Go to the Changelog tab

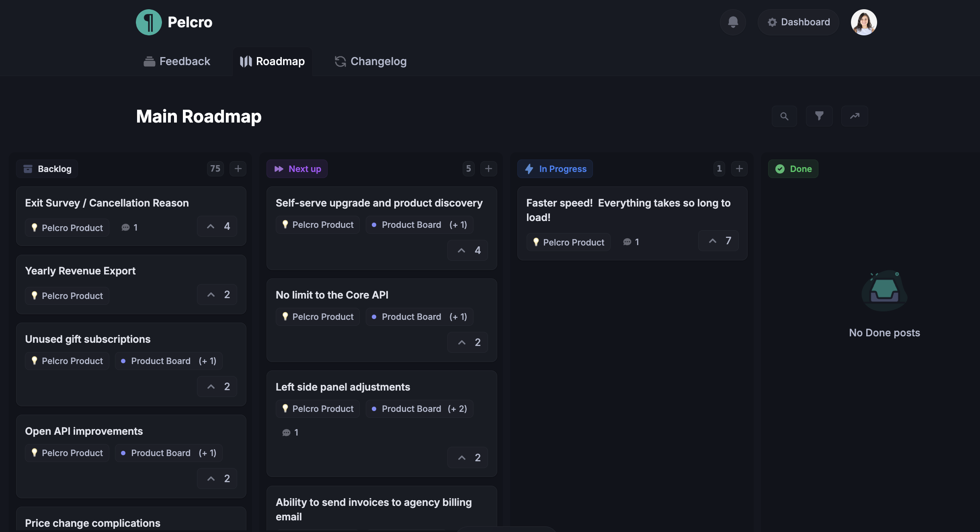pyautogui.click(x=371, y=61)
